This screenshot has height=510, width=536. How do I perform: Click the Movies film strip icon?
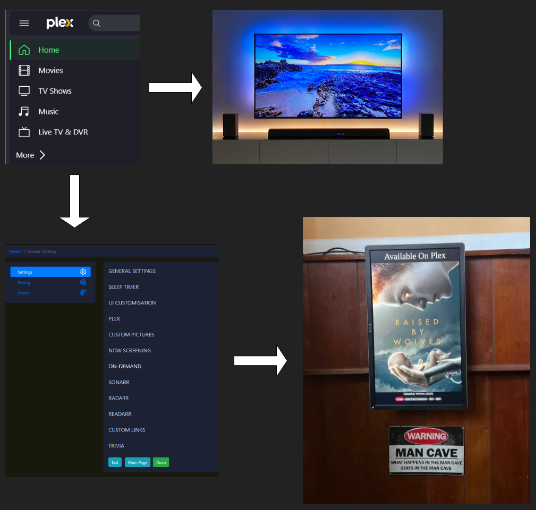pos(24,70)
